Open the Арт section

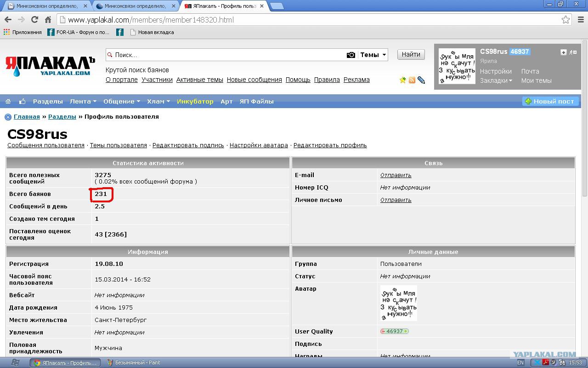coord(226,101)
